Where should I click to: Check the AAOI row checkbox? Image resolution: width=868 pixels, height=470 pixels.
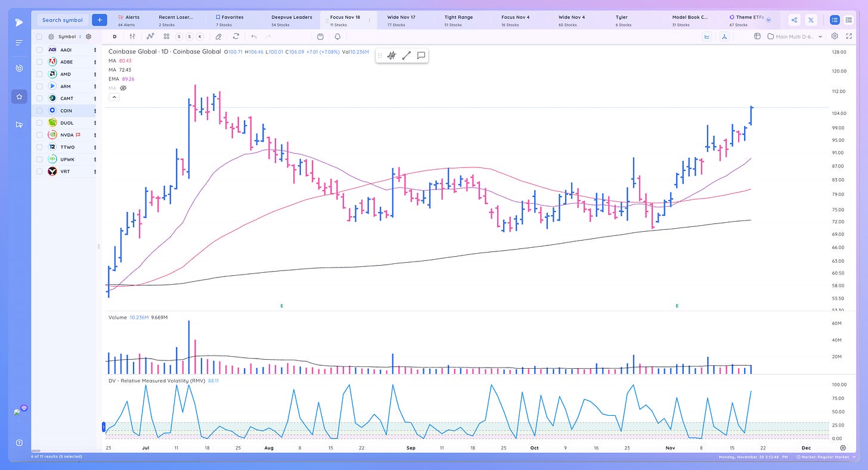pos(39,50)
